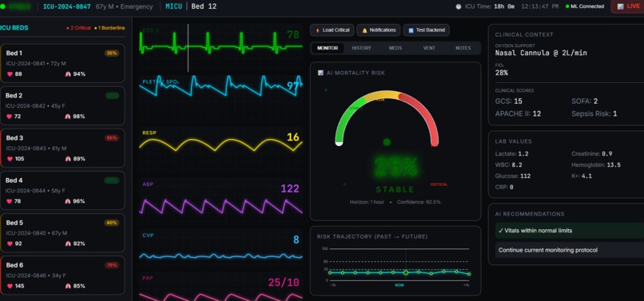The height and width of the screenshot is (301, 644).
Task: Click the Hemoglobin 13.5 lab value
Action: (x=596, y=165)
